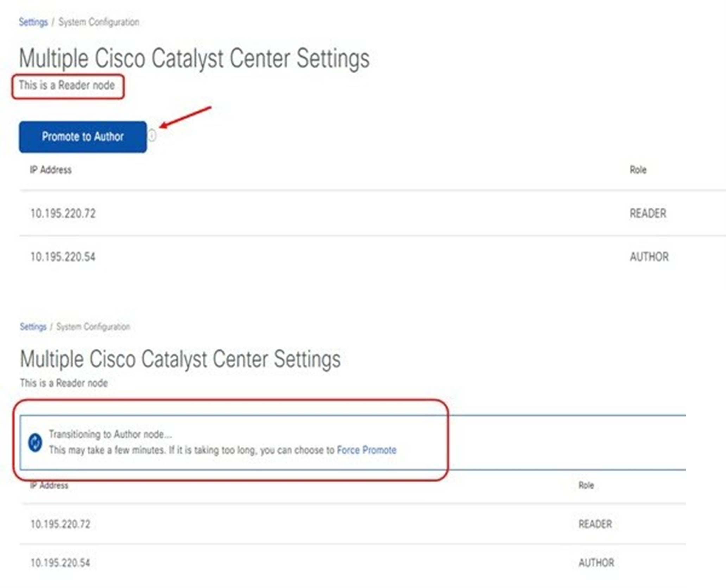This screenshot has width=726, height=588.
Task: Open the Settings breadcrumb in bottom screenshot
Action: [33, 326]
